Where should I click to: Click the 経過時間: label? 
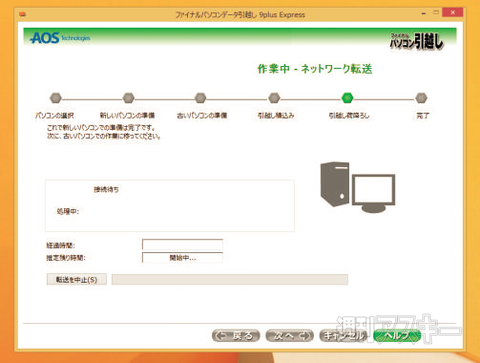[x=61, y=245]
